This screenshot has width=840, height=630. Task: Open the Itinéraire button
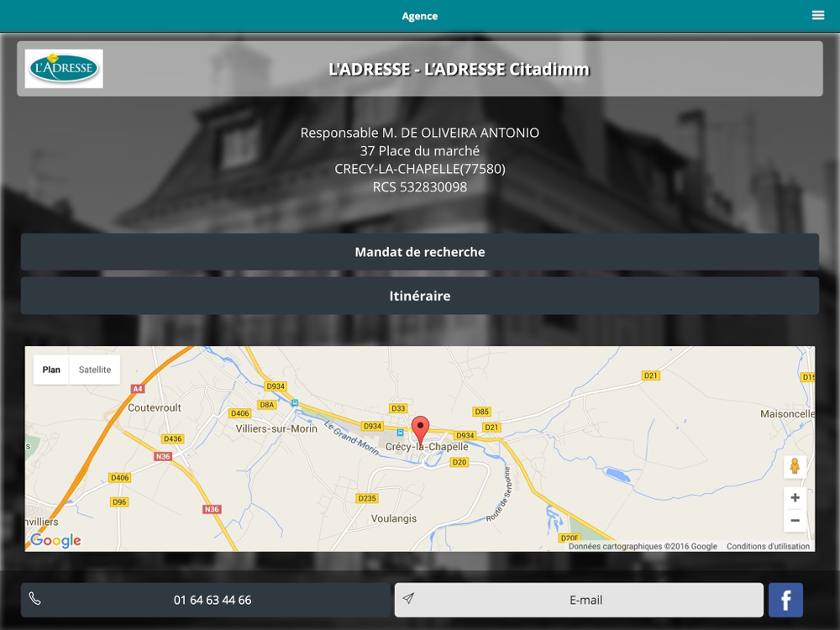click(419, 296)
